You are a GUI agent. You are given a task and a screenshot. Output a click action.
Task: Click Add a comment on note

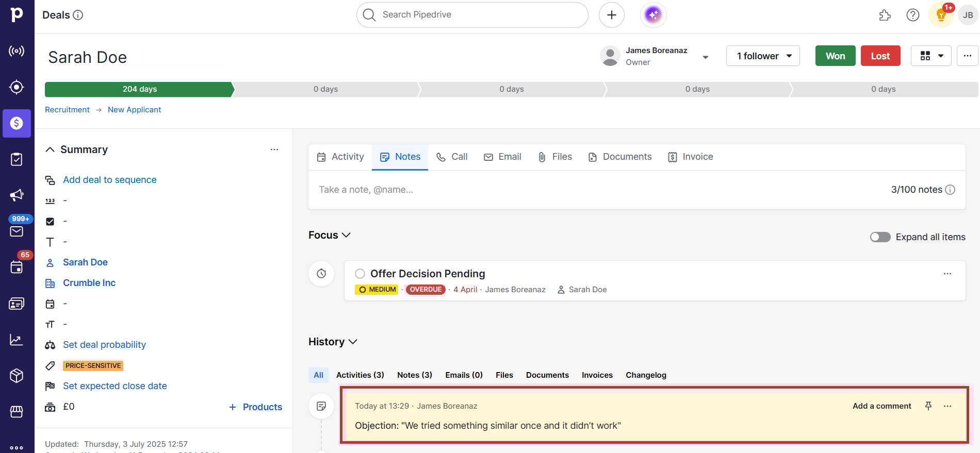click(882, 406)
